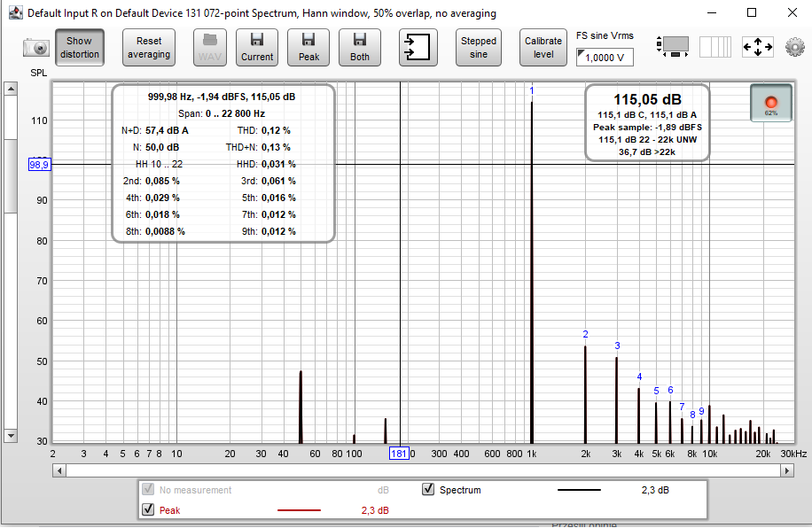Screen dimensions: 812x528
Task: Click the SPL axis label
Action: coord(39,73)
